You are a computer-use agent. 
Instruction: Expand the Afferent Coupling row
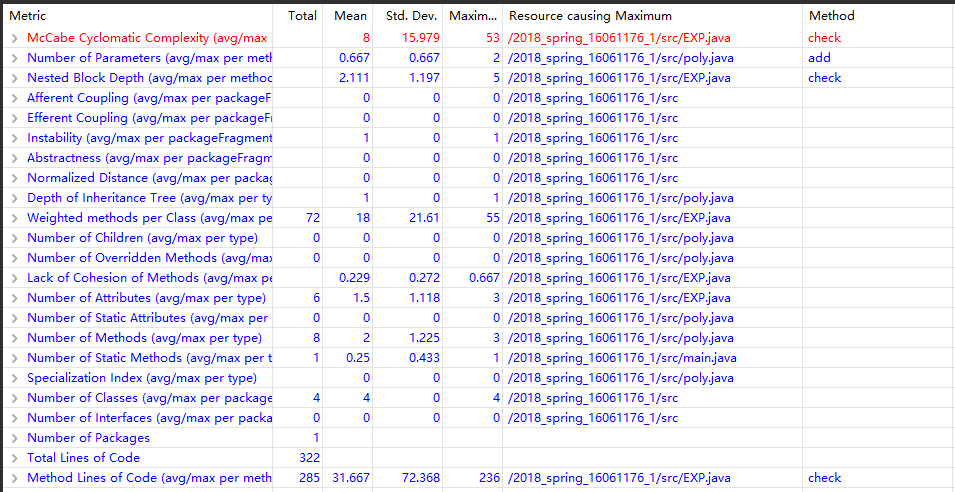15,98
